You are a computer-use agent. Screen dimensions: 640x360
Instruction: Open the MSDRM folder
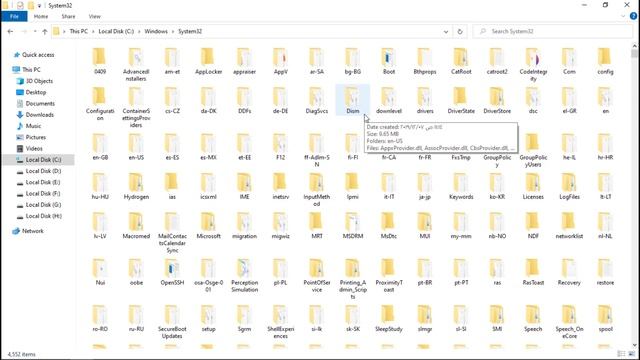(353, 226)
